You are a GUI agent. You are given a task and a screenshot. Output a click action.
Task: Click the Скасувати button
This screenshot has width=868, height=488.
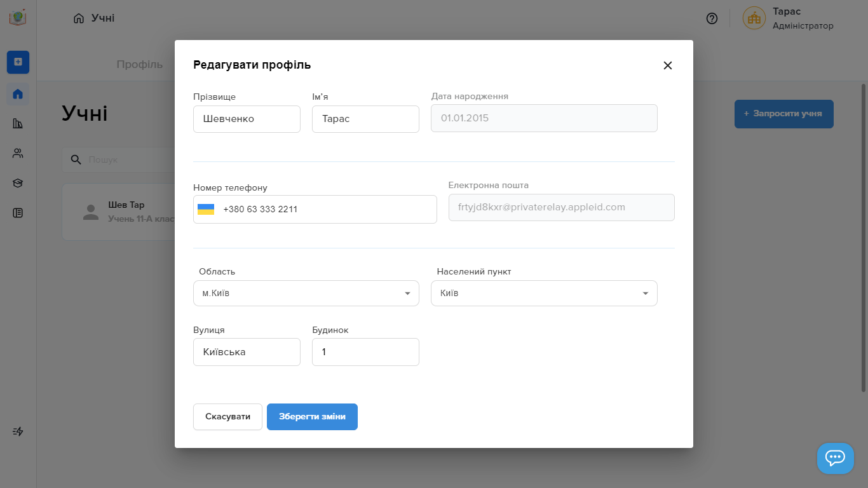(227, 417)
